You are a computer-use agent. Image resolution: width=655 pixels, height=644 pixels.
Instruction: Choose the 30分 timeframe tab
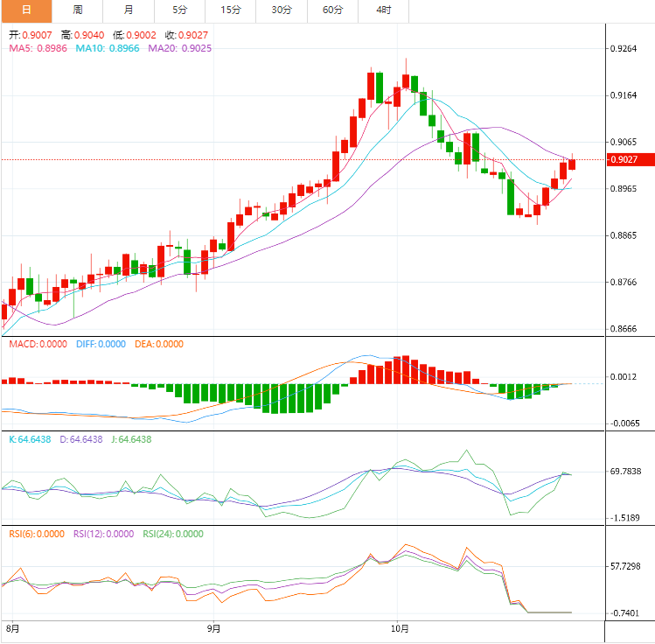tap(282, 10)
